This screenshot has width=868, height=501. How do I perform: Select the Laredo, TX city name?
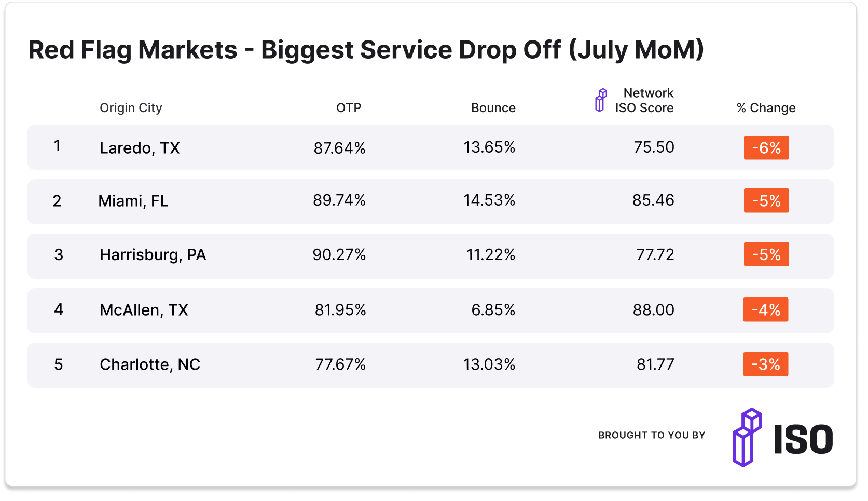tap(140, 148)
